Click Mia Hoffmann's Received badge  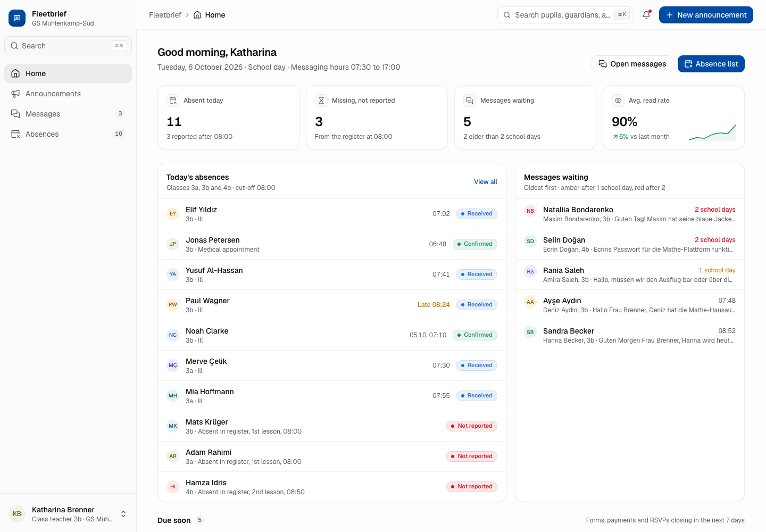click(477, 396)
